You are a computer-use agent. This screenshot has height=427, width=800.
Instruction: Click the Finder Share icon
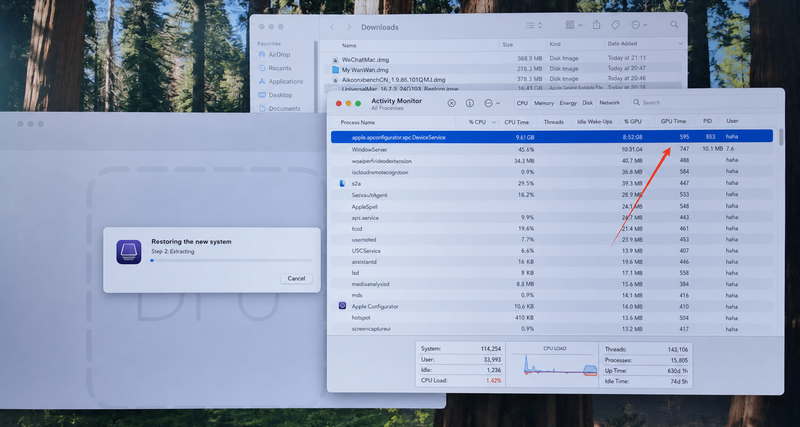coord(596,25)
